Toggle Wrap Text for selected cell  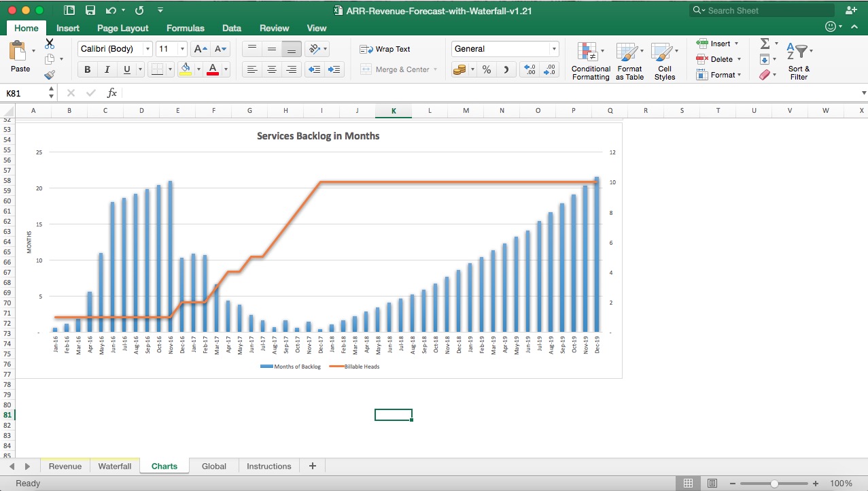pyautogui.click(x=388, y=48)
